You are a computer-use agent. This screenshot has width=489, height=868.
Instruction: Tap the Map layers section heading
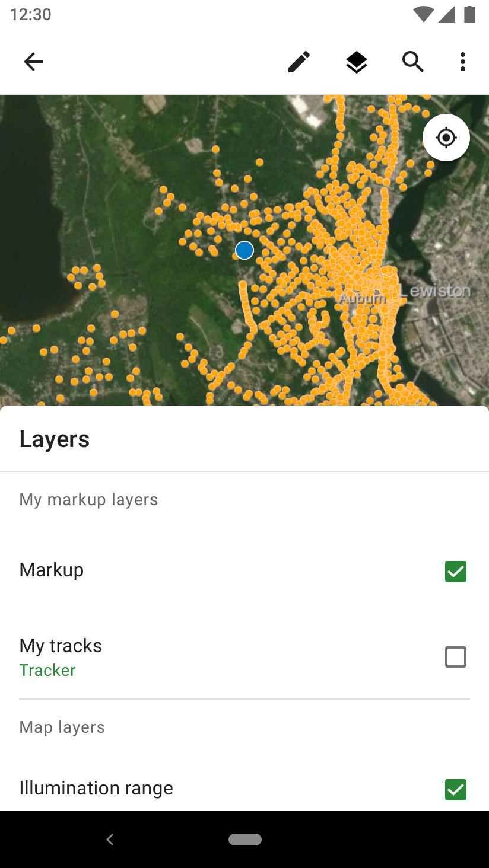(62, 727)
